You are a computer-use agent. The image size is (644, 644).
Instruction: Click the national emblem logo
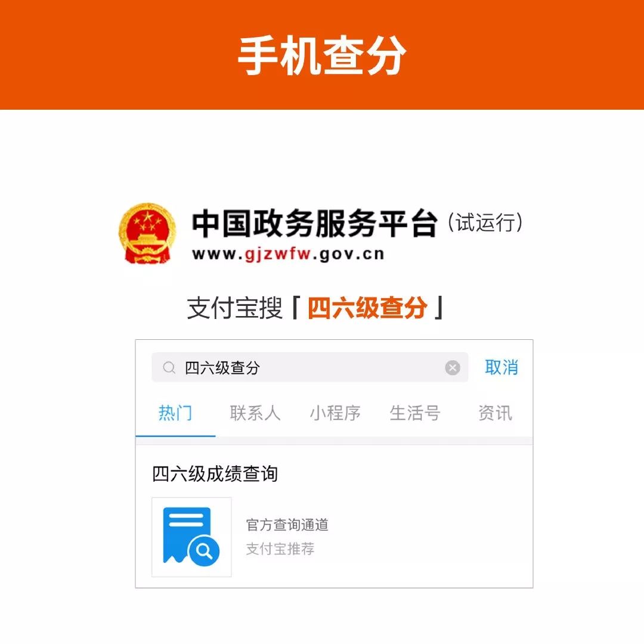click(147, 233)
